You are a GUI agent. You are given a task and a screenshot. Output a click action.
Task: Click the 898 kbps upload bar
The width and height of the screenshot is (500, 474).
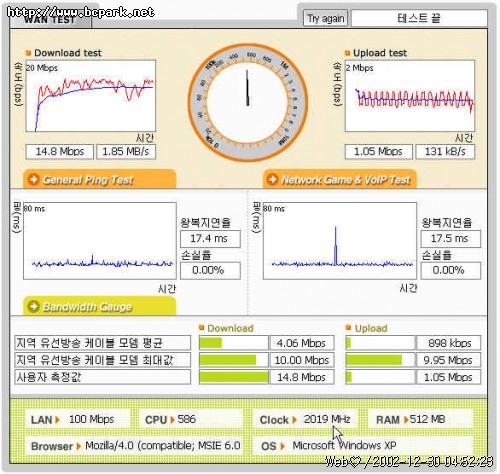coord(380,343)
